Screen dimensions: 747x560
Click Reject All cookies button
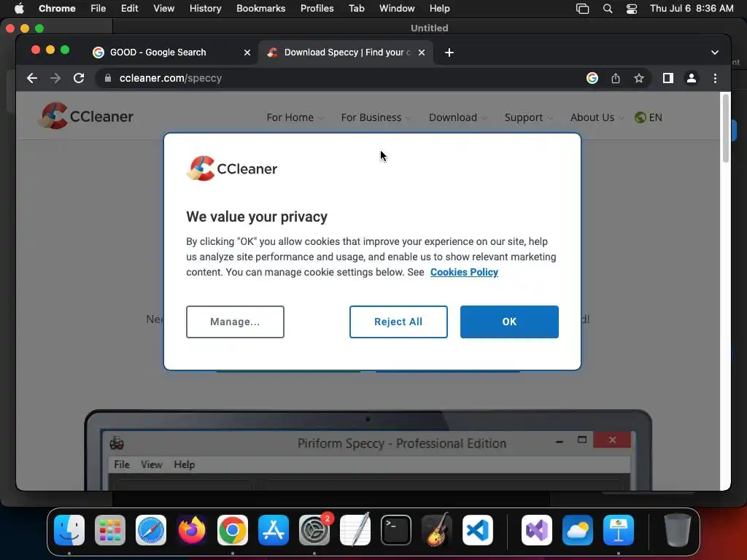[x=398, y=322]
